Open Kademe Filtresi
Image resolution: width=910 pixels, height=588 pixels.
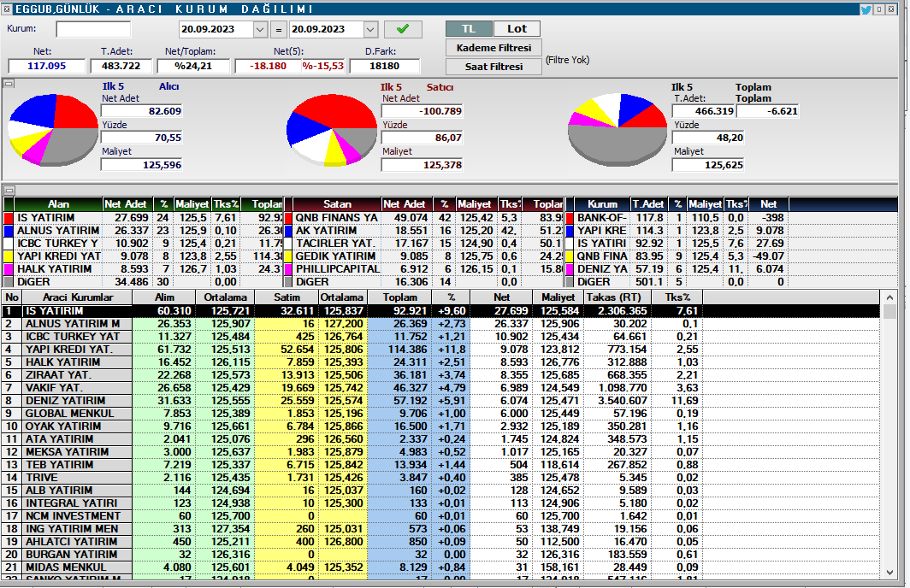pos(493,48)
